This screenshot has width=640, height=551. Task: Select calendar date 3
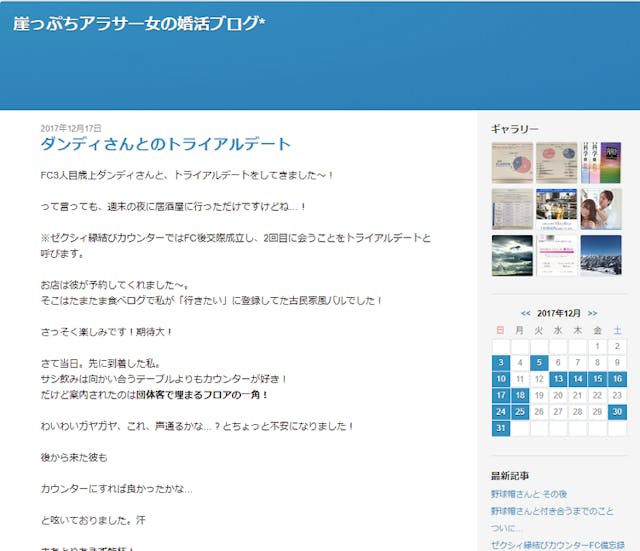click(501, 362)
